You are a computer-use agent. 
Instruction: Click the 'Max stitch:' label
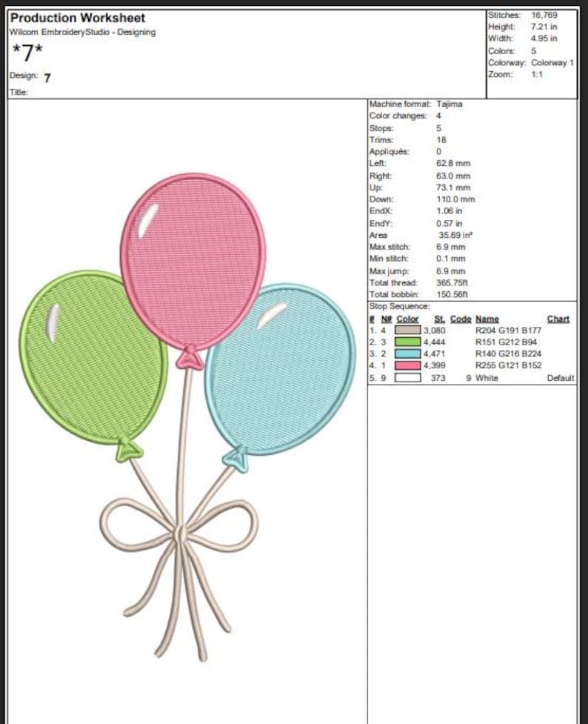point(390,247)
